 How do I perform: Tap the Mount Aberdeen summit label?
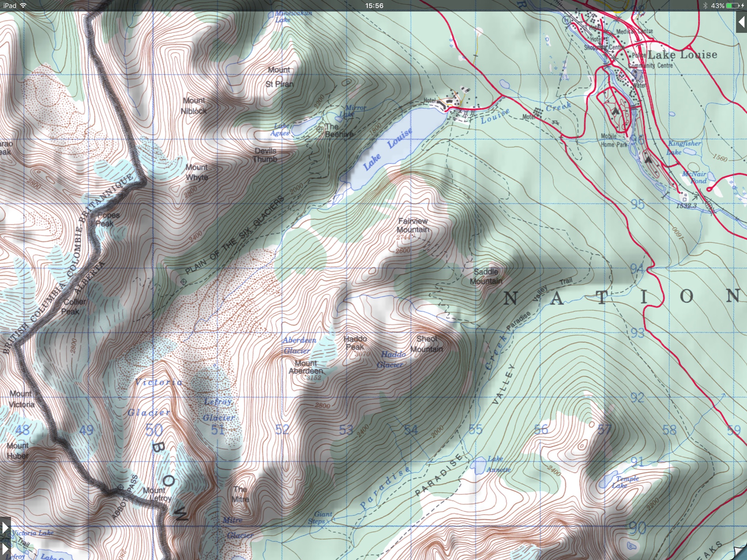(x=306, y=367)
